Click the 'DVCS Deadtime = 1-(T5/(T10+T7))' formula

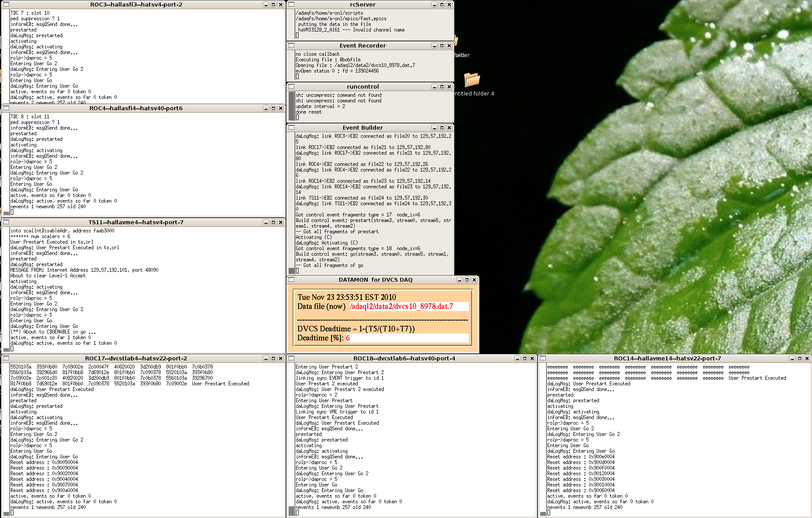pyautogui.click(x=356, y=329)
